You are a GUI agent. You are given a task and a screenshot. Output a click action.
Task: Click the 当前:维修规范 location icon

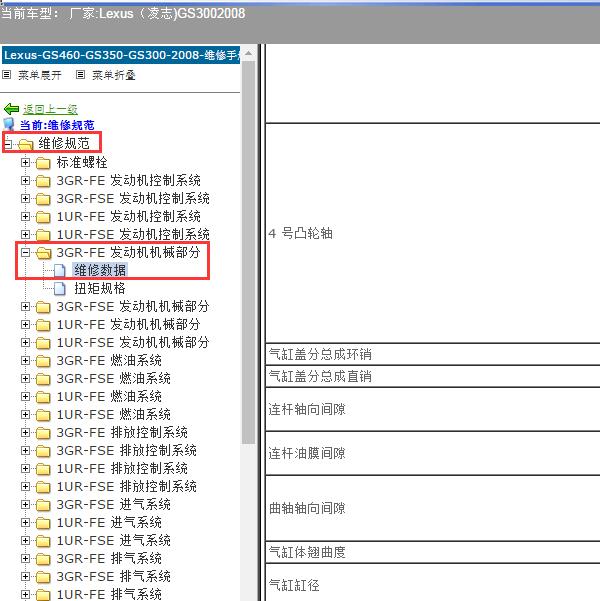point(9,124)
